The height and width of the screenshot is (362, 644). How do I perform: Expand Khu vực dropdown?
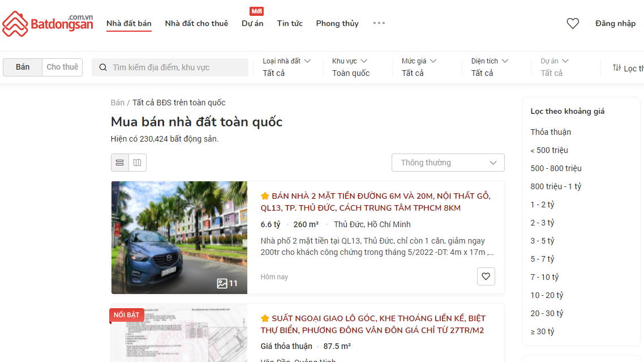pyautogui.click(x=350, y=67)
